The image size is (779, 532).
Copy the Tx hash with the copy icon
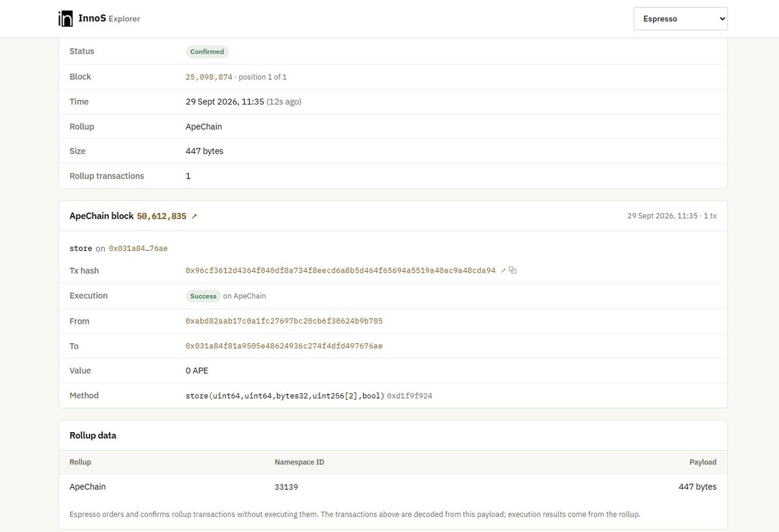[x=513, y=271]
